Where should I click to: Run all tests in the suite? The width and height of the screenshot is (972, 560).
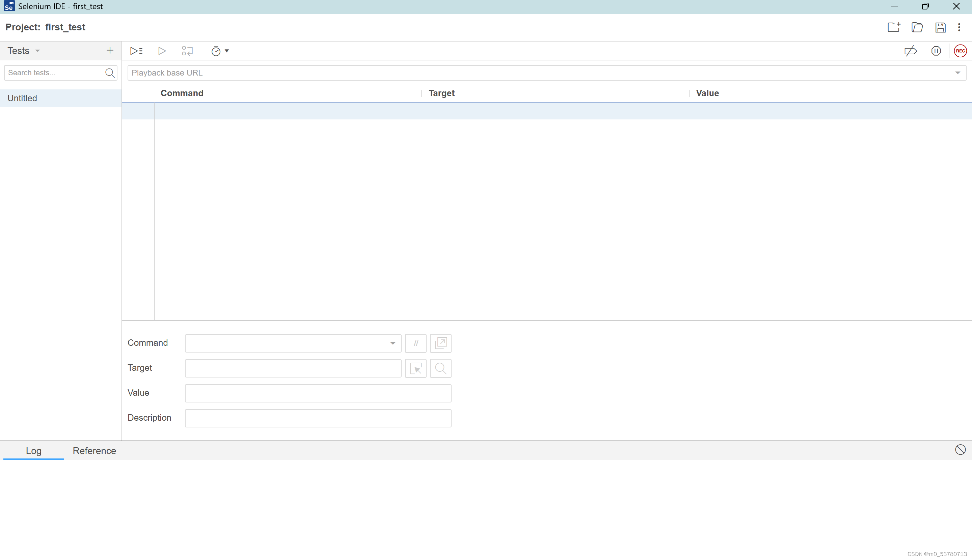point(136,51)
